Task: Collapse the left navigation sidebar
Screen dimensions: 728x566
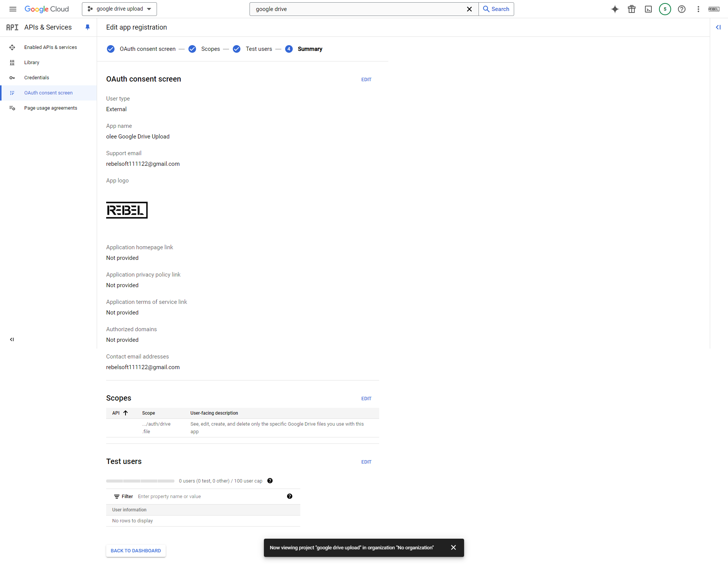Action: click(12, 340)
